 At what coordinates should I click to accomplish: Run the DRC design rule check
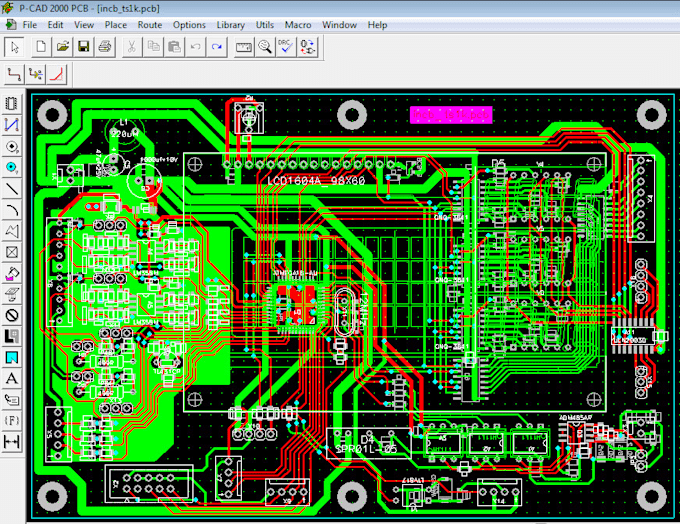(286, 47)
